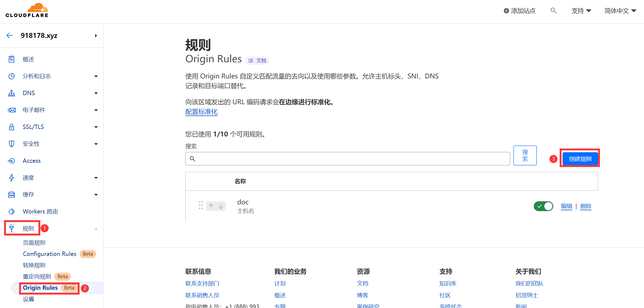Open the 918178.xyz site switcher arrow
This screenshot has height=308, width=644.
point(96,35)
